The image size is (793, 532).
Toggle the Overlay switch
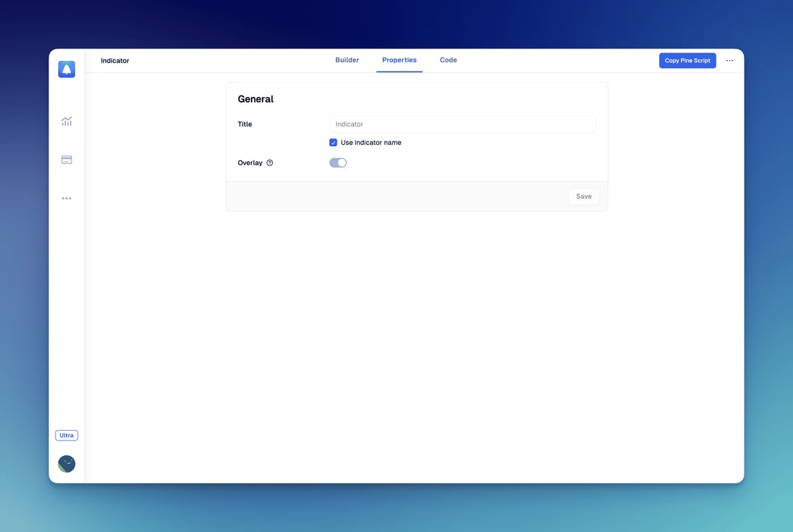pos(338,163)
